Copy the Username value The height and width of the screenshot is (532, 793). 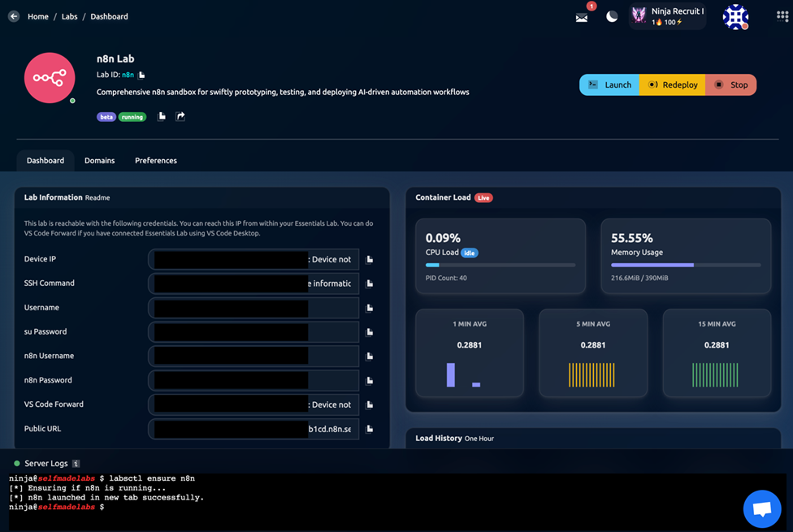(x=370, y=308)
